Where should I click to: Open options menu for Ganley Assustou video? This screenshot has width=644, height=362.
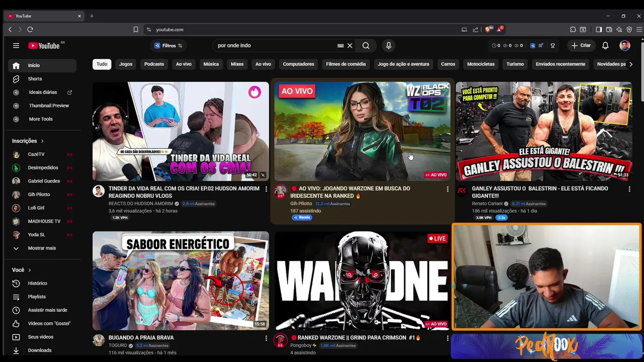[629, 189]
